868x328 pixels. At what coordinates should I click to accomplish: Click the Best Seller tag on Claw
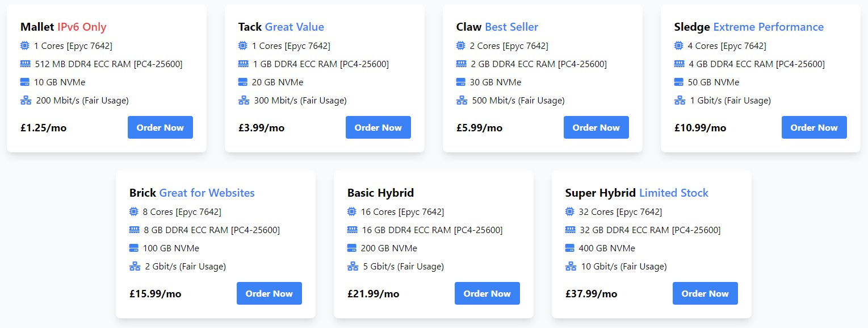[511, 27]
